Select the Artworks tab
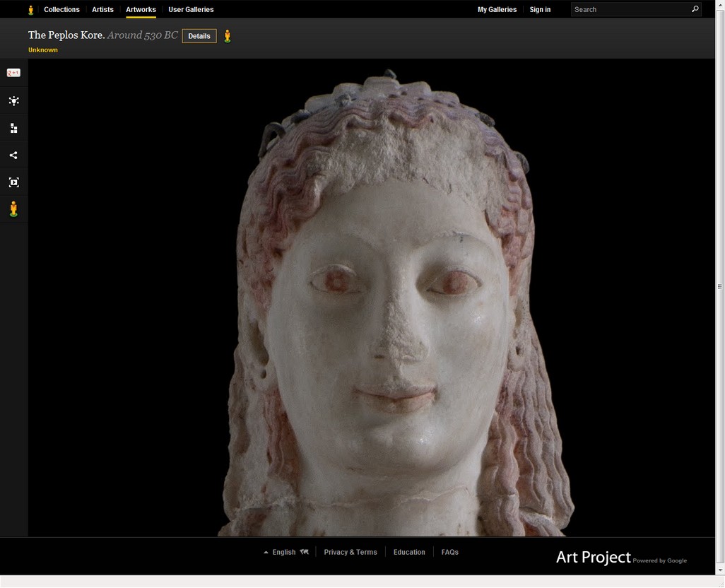725x588 pixels. click(141, 9)
